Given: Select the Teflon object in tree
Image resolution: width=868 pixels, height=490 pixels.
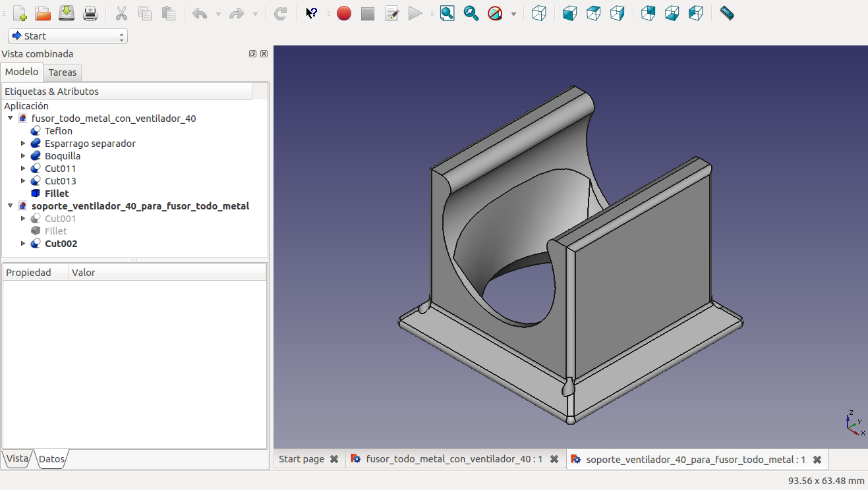Looking at the screenshot, I should coord(59,131).
